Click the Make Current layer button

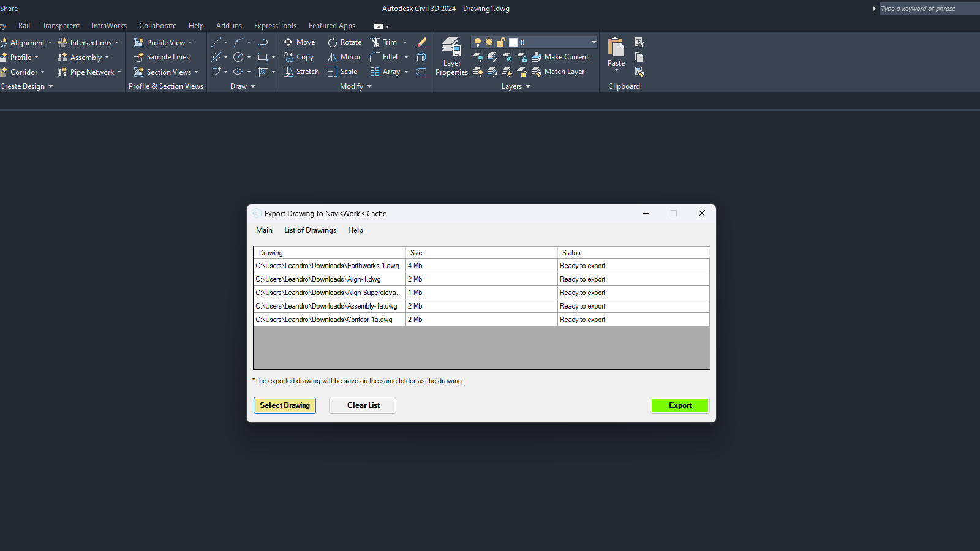pos(560,57)
